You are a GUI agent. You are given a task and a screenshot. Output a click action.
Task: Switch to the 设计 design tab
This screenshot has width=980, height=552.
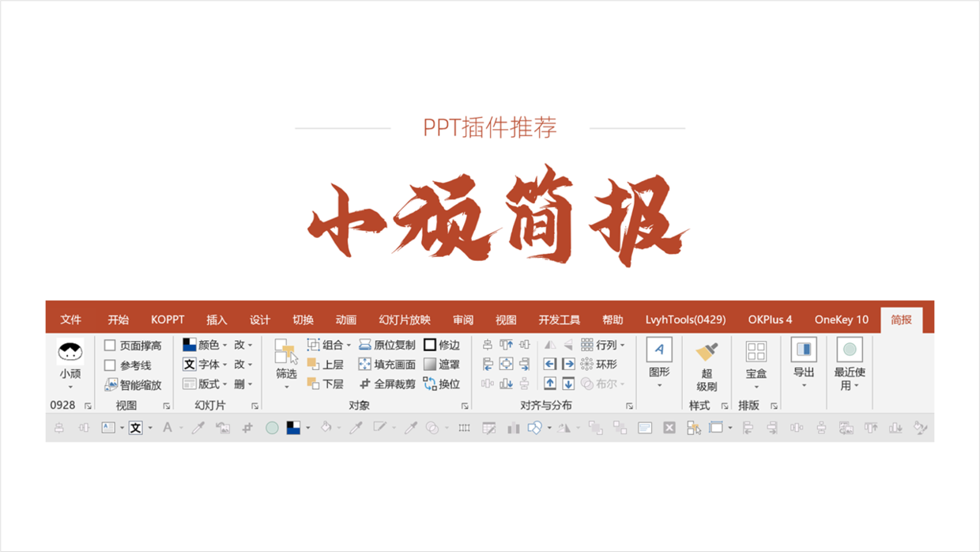pyautogui.click(x=260, y=319)
